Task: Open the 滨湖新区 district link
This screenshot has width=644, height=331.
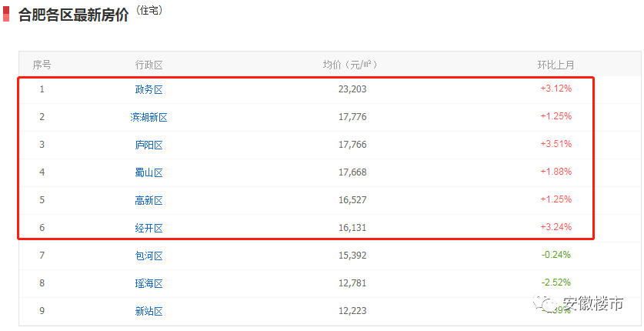Action: [148, 117]
